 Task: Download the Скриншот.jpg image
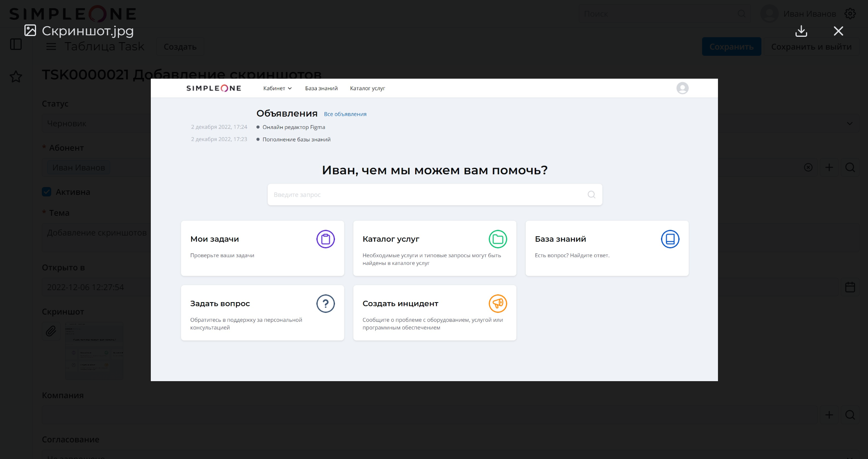(x=801, y=31)
